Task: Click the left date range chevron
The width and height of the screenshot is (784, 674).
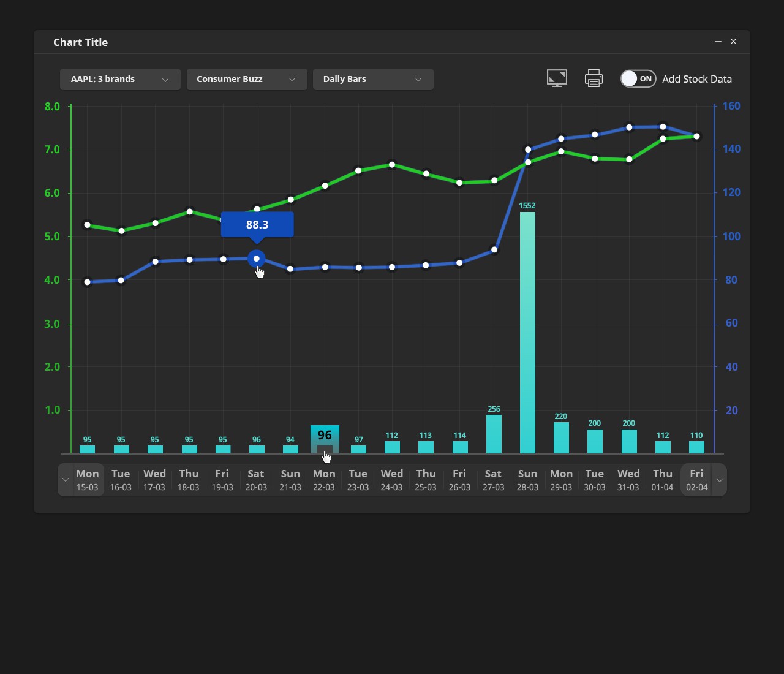Action: point(66,480)
